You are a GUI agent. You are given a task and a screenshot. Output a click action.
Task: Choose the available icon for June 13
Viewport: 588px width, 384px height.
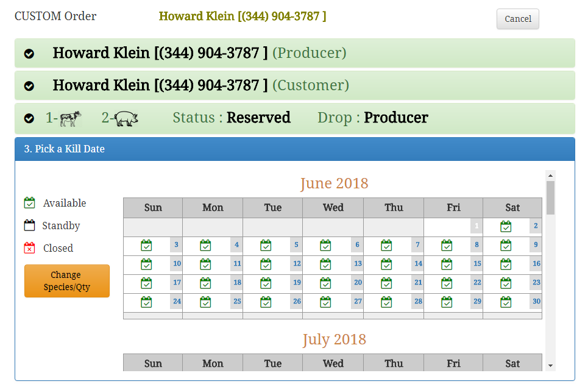coord(325,265)
